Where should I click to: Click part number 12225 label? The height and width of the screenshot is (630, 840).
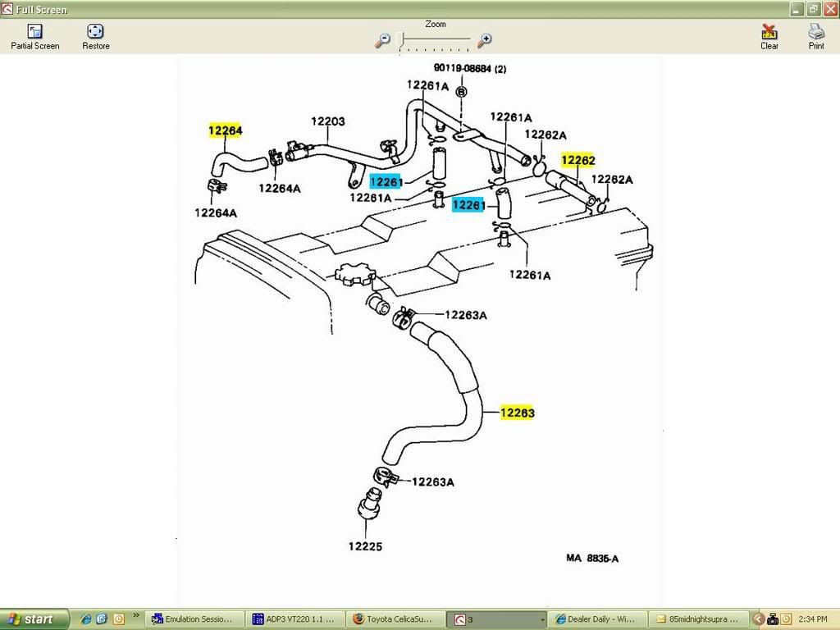point(365,546)
